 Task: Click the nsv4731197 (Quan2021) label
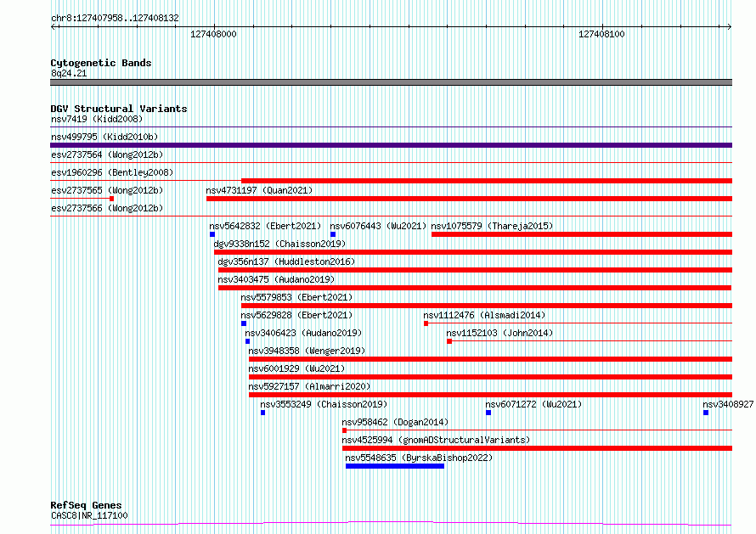(x=259, y=190)
